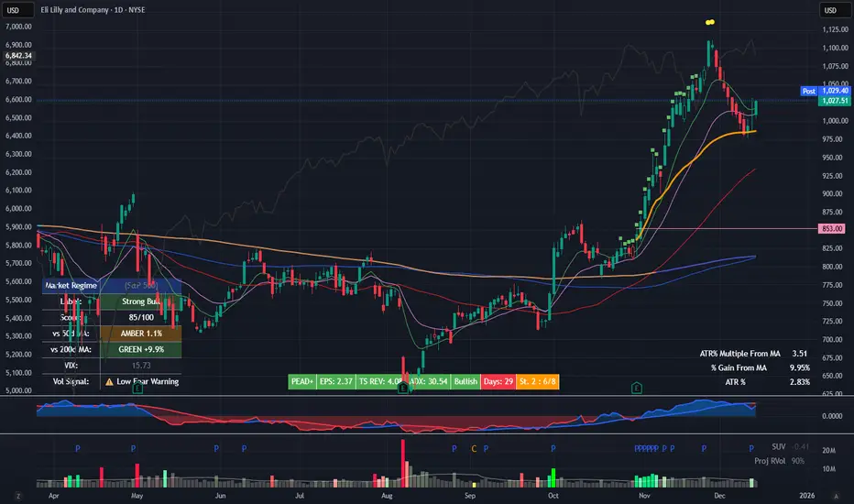
Task: Click the tall red August volume bar
Action: [403, 463]
